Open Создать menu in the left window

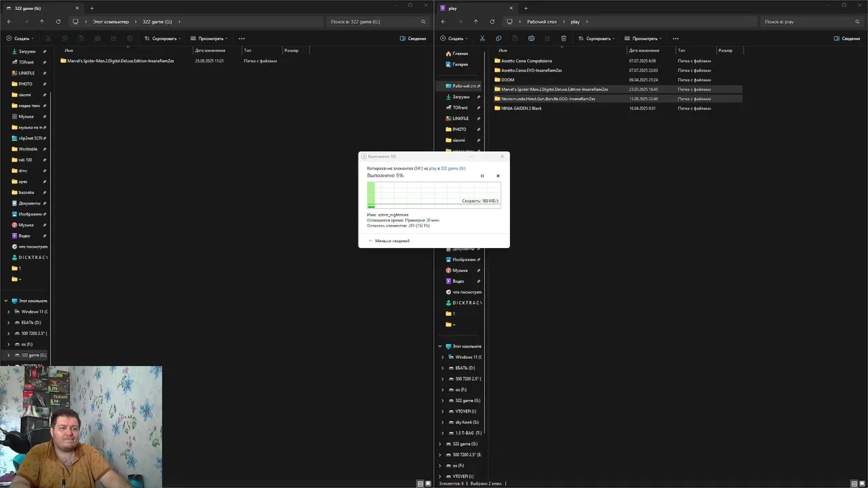20,39
